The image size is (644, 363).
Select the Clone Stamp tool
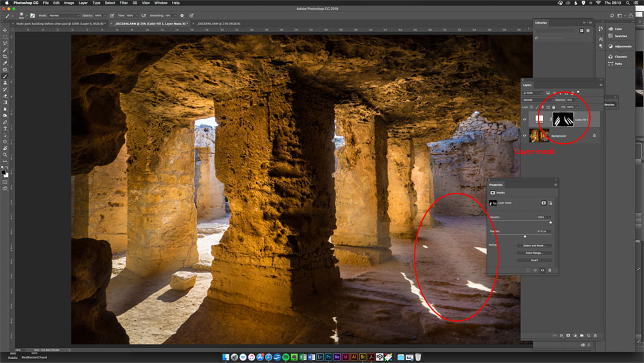5,83
